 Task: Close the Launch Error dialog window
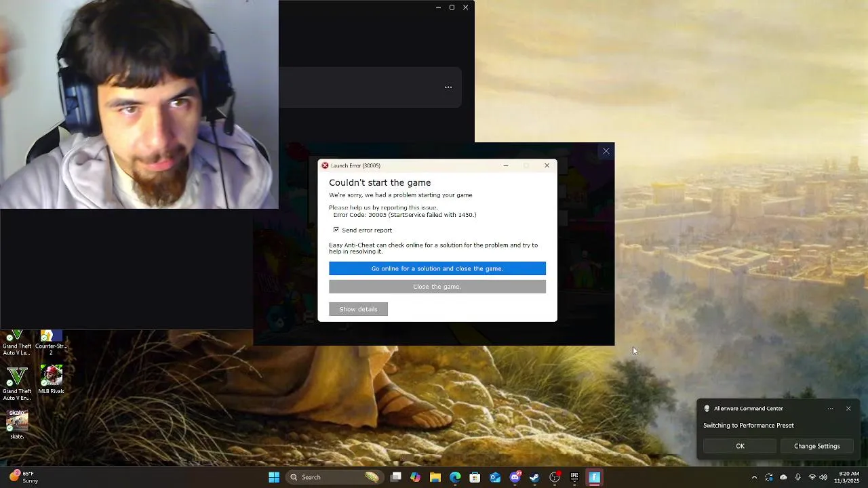pos(547,165)
